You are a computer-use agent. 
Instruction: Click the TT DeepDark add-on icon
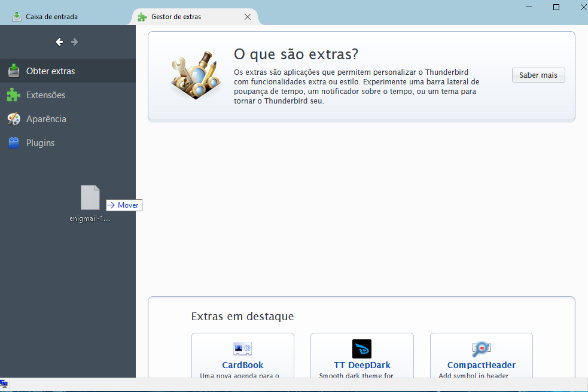[x=362, y=349]
